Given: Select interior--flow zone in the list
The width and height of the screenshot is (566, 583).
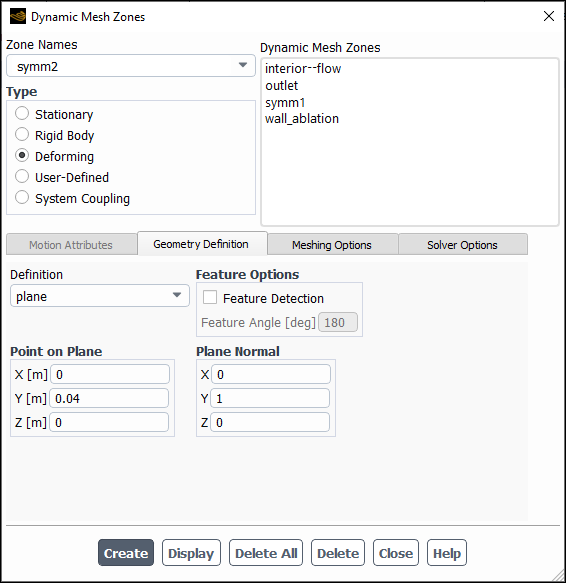Looking at the screenshot, I should coord(303,68).
